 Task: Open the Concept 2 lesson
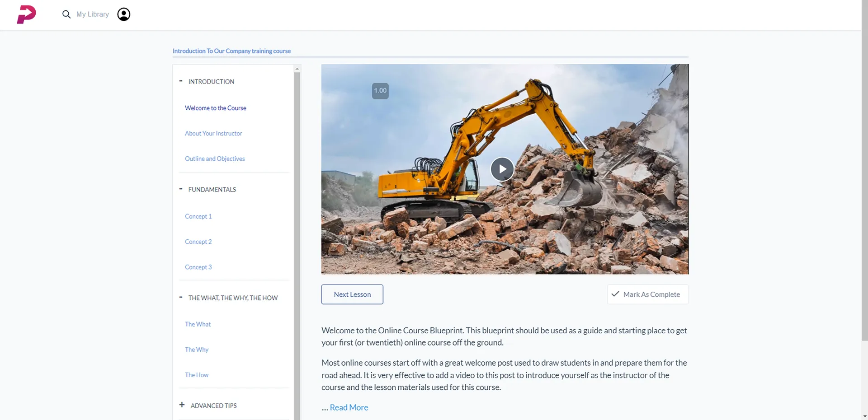click(x=198, y=242)
